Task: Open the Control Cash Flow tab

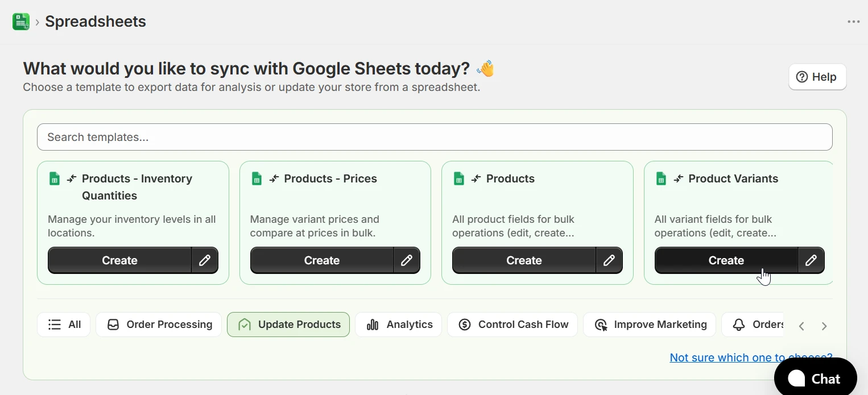Action: (x=512, y=325)
